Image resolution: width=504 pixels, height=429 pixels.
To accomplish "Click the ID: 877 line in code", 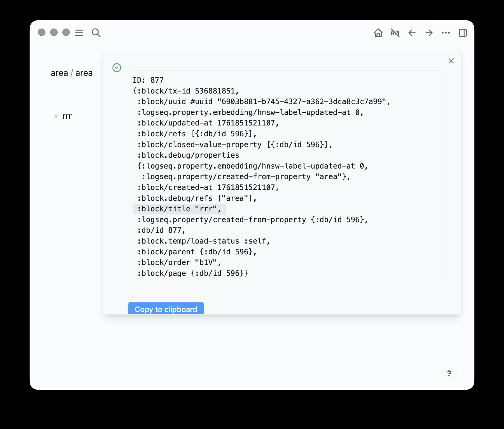I will point(148,80).
